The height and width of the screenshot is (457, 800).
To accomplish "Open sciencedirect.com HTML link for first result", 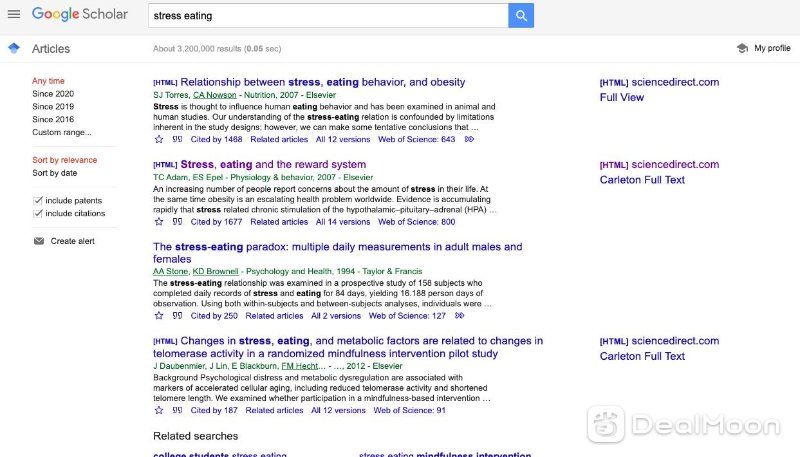I will click(660, 82).
